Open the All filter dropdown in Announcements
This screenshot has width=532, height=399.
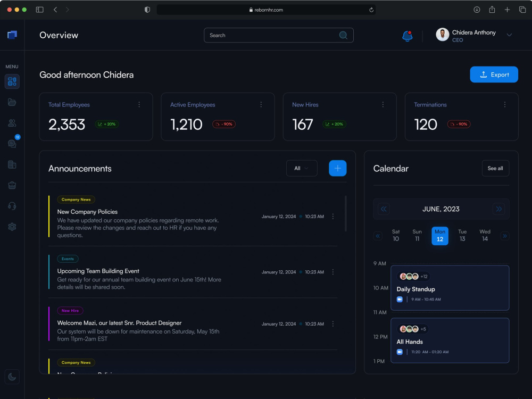pyautogui.click(x=302, y=168)
